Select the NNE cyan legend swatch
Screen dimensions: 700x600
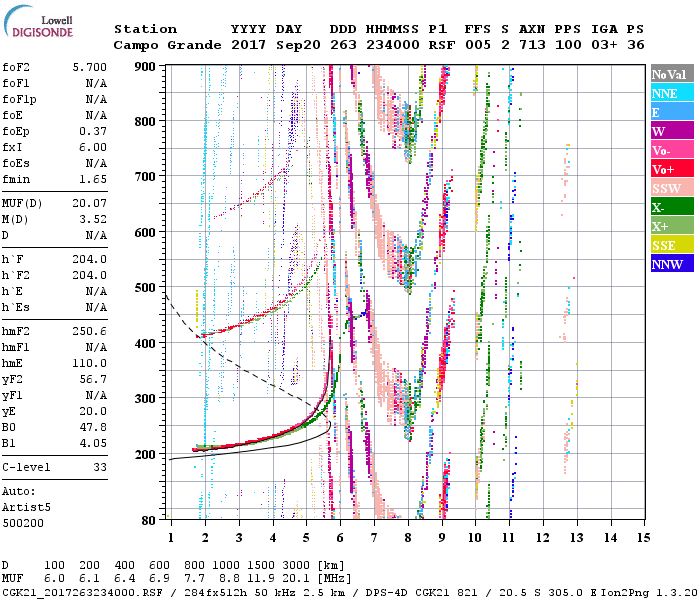(x=672, y=93)
